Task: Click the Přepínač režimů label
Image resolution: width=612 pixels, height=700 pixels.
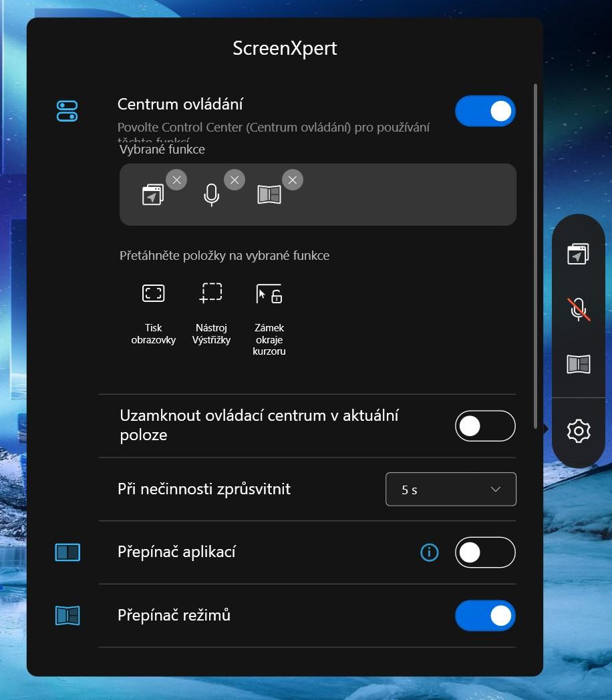Action: coord(174,615)
